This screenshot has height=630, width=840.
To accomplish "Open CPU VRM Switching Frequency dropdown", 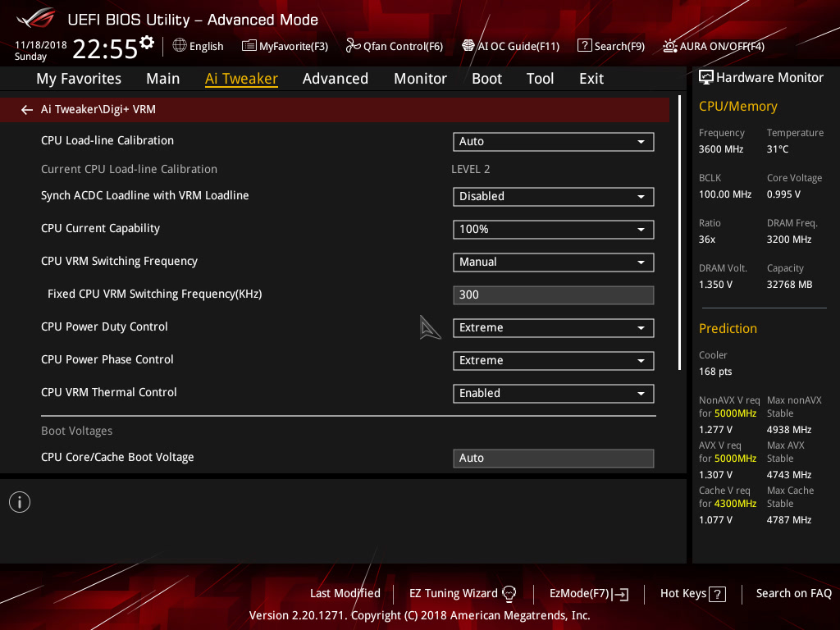I will (x=554, y=262).
